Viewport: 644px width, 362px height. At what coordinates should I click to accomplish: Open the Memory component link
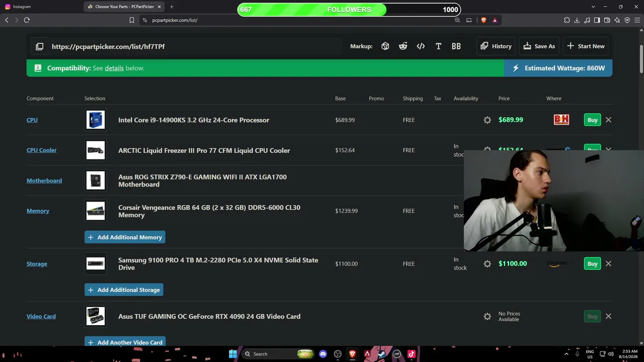coord(38,211)
